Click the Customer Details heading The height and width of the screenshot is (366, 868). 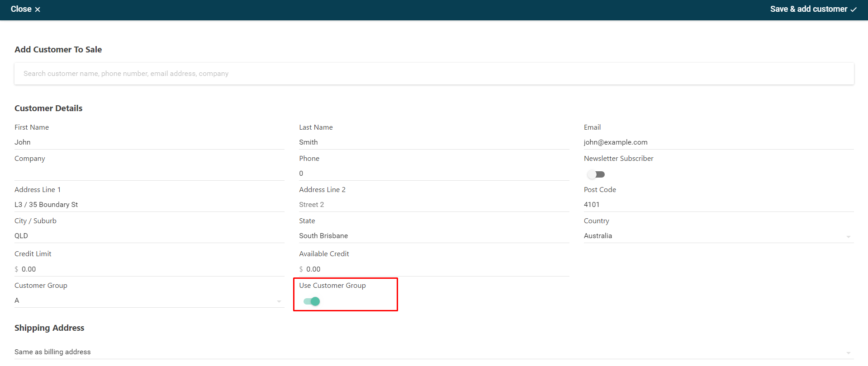click(x=48, y=108)
